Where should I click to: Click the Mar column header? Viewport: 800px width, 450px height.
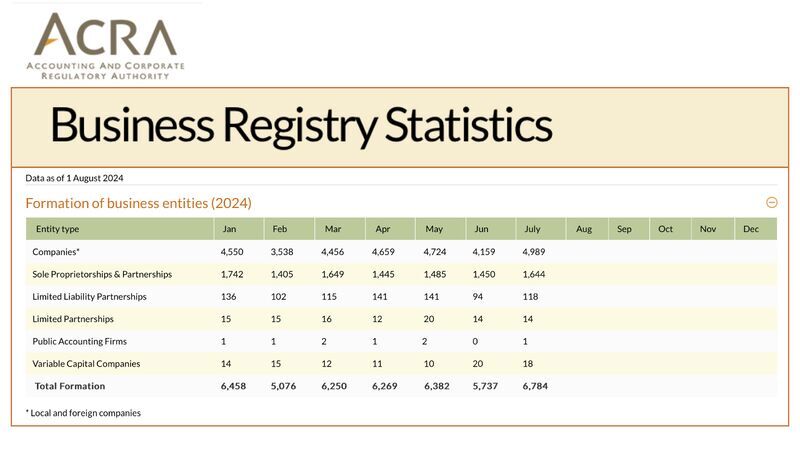click(x=332, y=229)
